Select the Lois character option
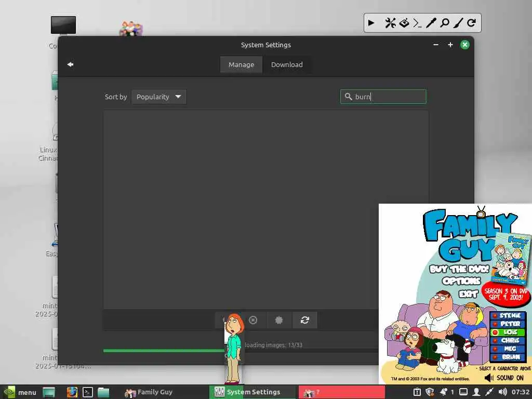Image resolution: width=532 pixels, height=399 pixels. (x=508, y=332)
